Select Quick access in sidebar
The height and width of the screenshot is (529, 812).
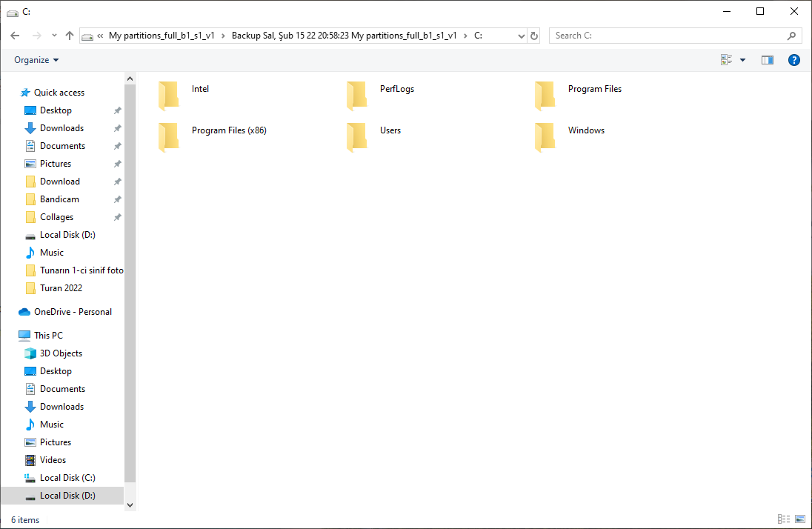[x=59, y=93]
